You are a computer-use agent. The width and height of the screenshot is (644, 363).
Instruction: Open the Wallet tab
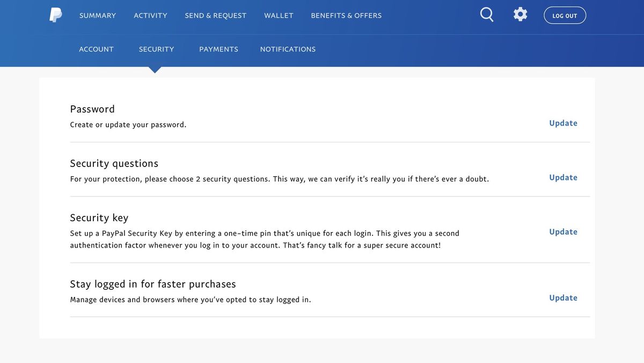click(279, 16)
